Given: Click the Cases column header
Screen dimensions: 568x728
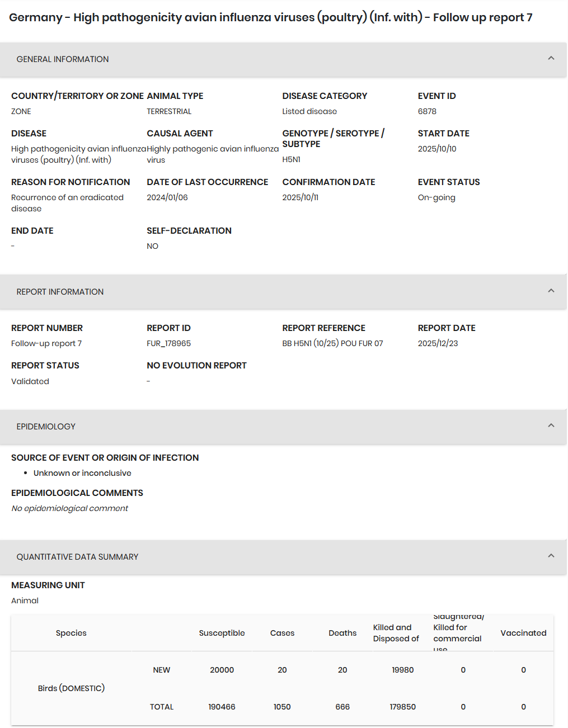Looking at the screenshot, I should pos(282,633).
